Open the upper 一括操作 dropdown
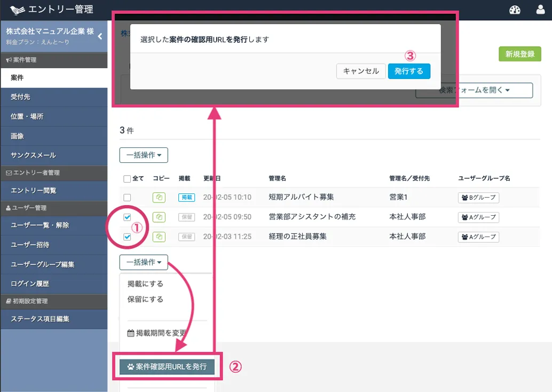This screenshot has height=392, width=552. click(144, 155)
